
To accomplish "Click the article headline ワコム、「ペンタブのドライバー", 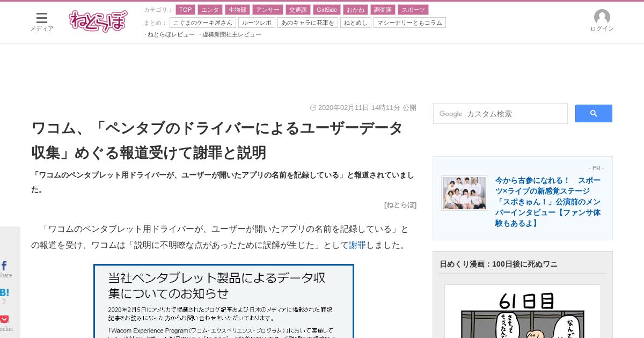I will click(217, 141).
